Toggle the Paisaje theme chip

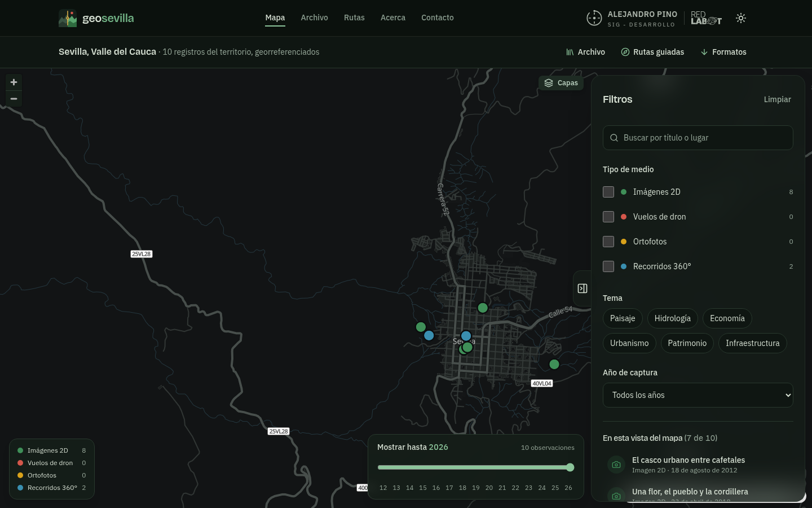point(623,318)
